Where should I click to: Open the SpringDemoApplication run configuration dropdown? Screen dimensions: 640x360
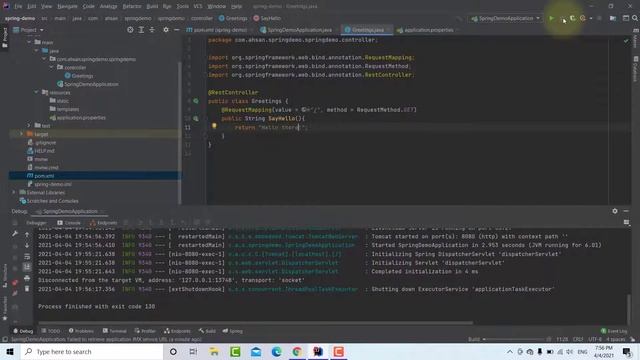[x=506, y=18]
